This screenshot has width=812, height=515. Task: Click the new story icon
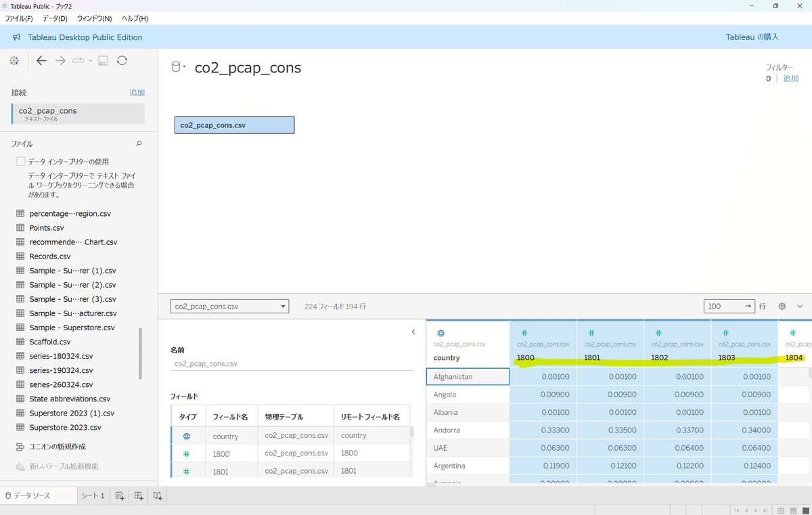(158, 496)
